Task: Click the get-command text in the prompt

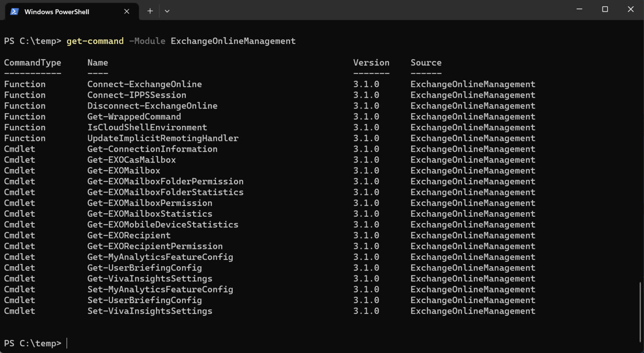Action: pos(95,41)
